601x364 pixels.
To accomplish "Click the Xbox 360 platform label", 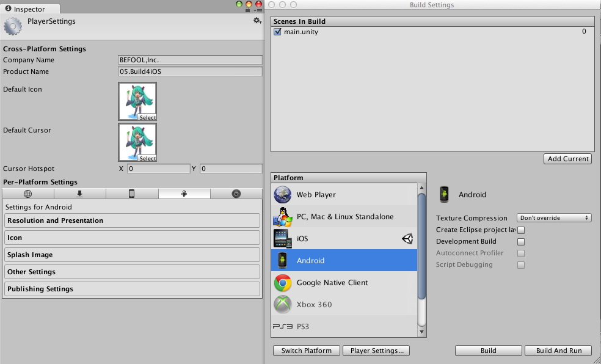I will tap(315, 305).
